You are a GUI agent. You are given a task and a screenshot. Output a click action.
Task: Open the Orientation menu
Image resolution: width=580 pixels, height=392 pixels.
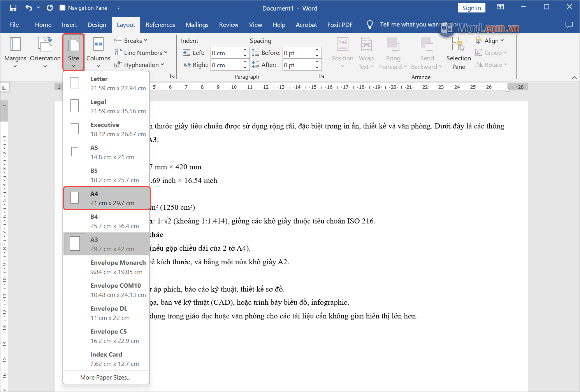(45, 52)
